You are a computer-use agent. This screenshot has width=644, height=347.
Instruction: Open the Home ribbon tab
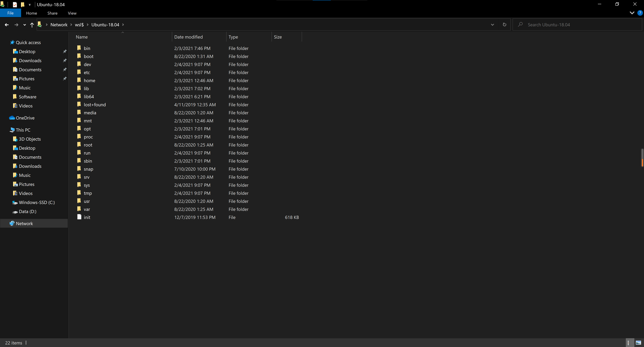tap(32, 13)
